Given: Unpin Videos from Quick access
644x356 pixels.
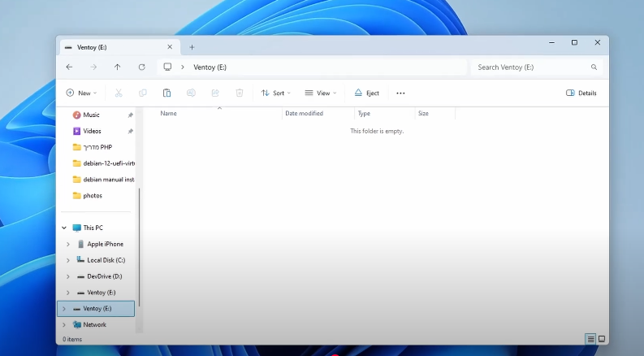Looking at the screenshot, I should [130, 131].
